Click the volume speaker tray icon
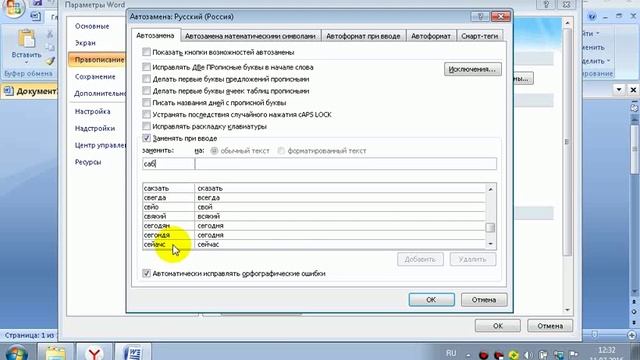 click(529, 355)
